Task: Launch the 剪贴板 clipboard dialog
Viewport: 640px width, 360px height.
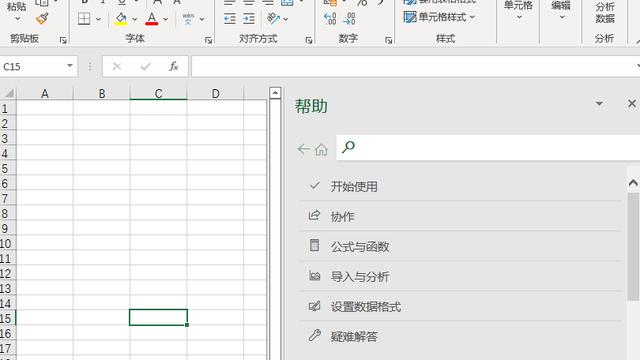Action: tap(63, 40)
